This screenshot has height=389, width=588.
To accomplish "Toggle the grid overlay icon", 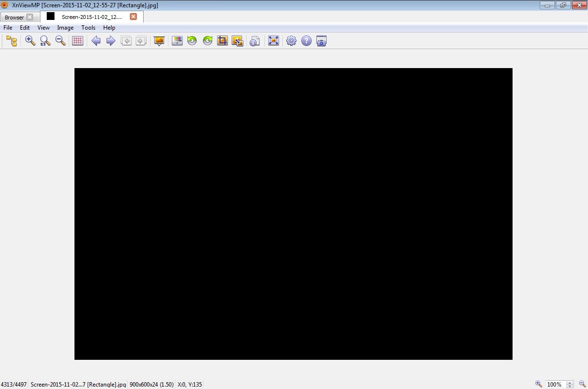I will [77, 41].
